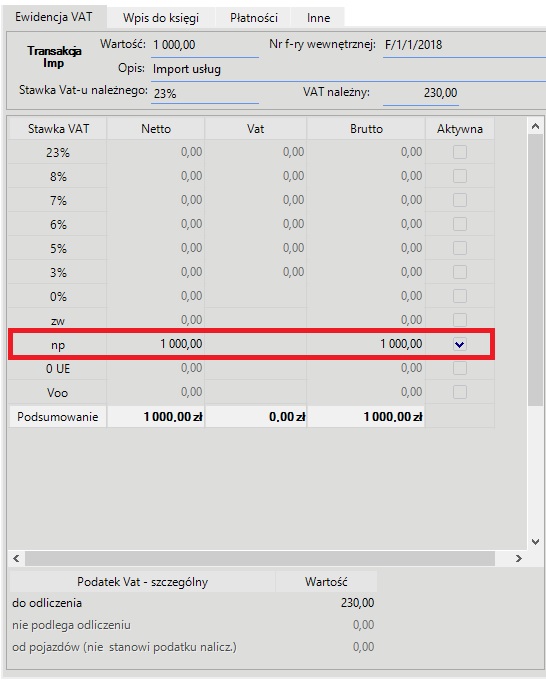Image resolution: width=546 pixels, height=681 pixels.
Task: Select the Inne tab
Action: (x=318, y=18)
